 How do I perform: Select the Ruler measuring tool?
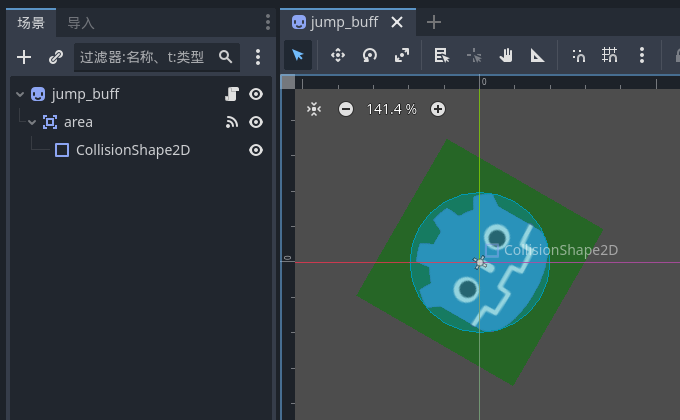[x=538, y=56]
